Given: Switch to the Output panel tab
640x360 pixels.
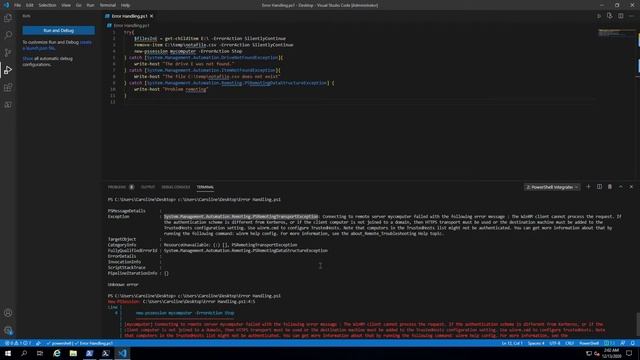Looking at the screenshot, I should click(x=148, y=187).
